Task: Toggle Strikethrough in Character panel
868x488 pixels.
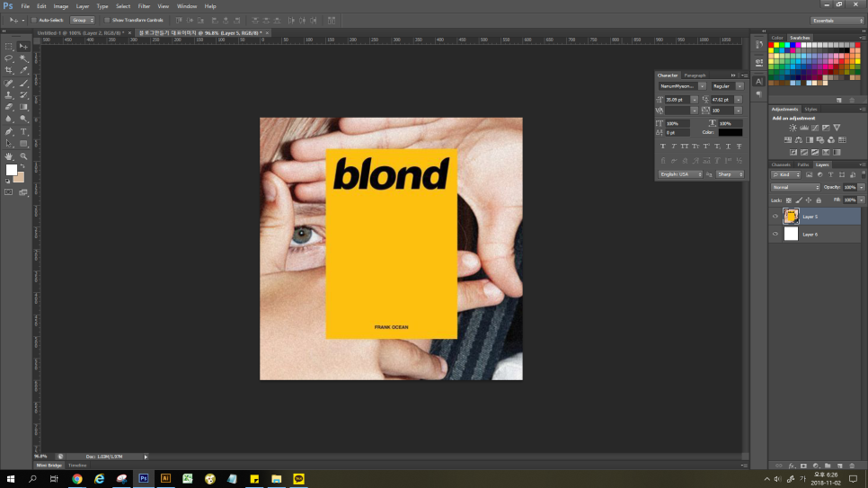Action: click(739, 146)
